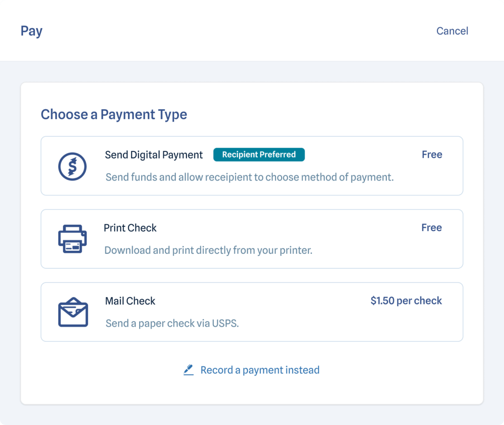
Task: Click the Choose a Payment Type heading
Action: coord(114,115)
